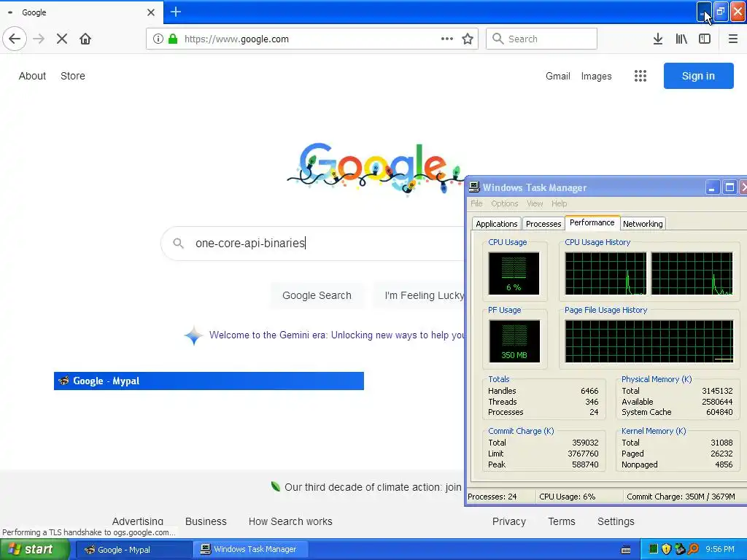The image size is (747, 560).
Task: Click the PF Usage gauge showing 350 MB
Action: [514, 341]
